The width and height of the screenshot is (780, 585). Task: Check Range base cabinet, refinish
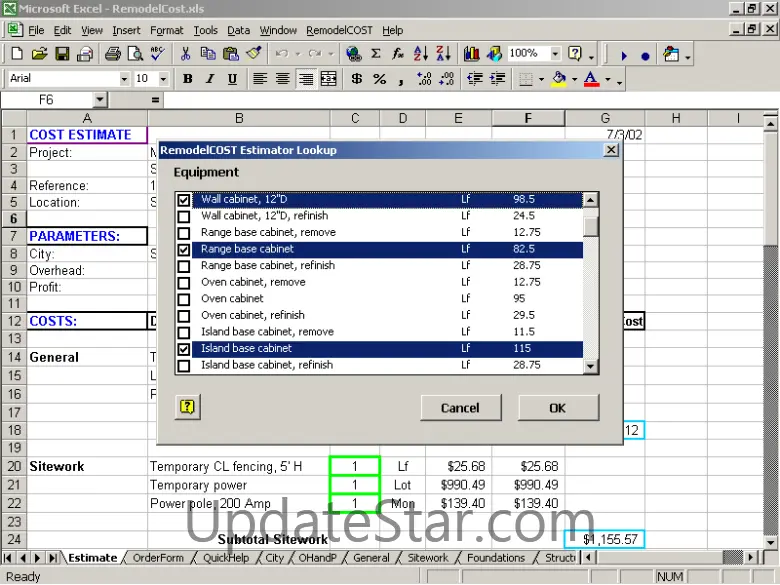click(184, 266)
